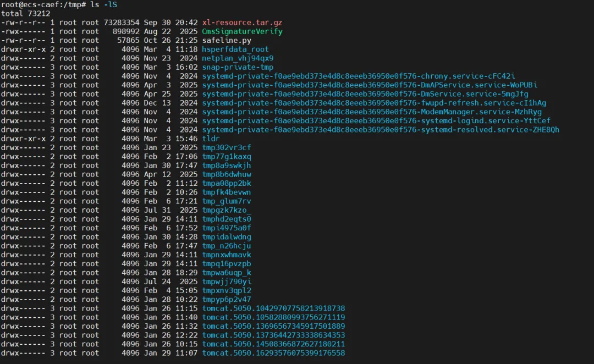The width and height of the screenshot is (594, 364).
Task: Click the ls -lS command text
Action: (x=104, y=4)
